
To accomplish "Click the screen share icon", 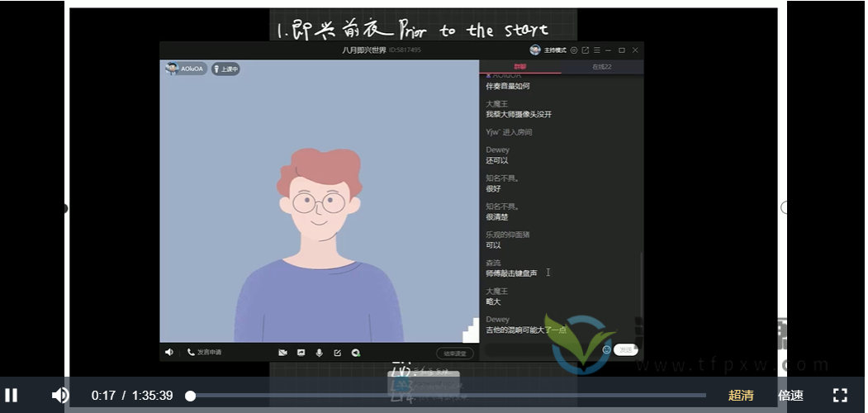I will pos(301,353).
